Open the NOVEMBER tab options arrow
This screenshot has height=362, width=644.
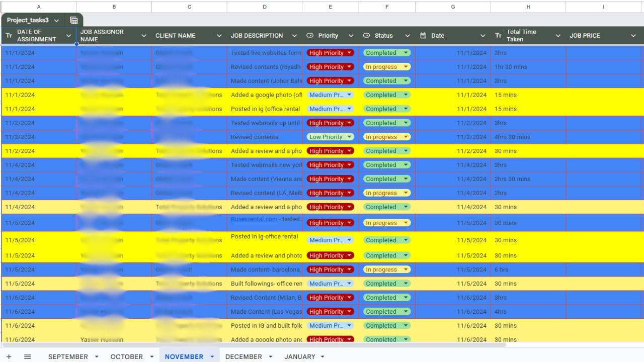212,357
